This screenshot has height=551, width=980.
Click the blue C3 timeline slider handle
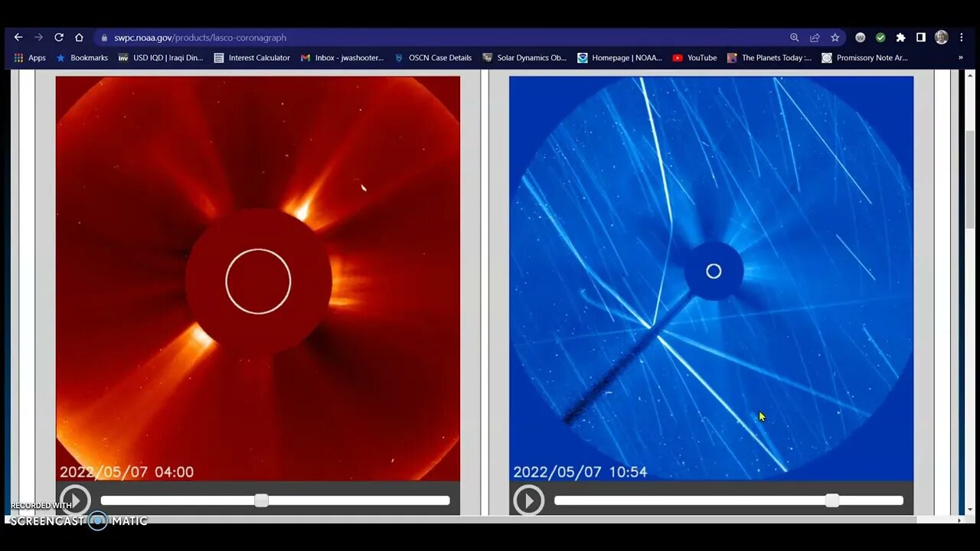(832, 500)
